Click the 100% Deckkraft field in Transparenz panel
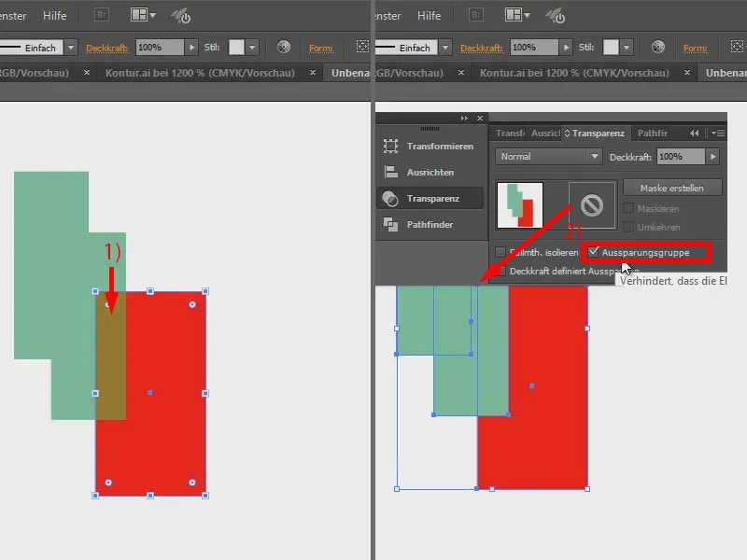The height and width of the screenshot is (560, 747). (682, 156)
